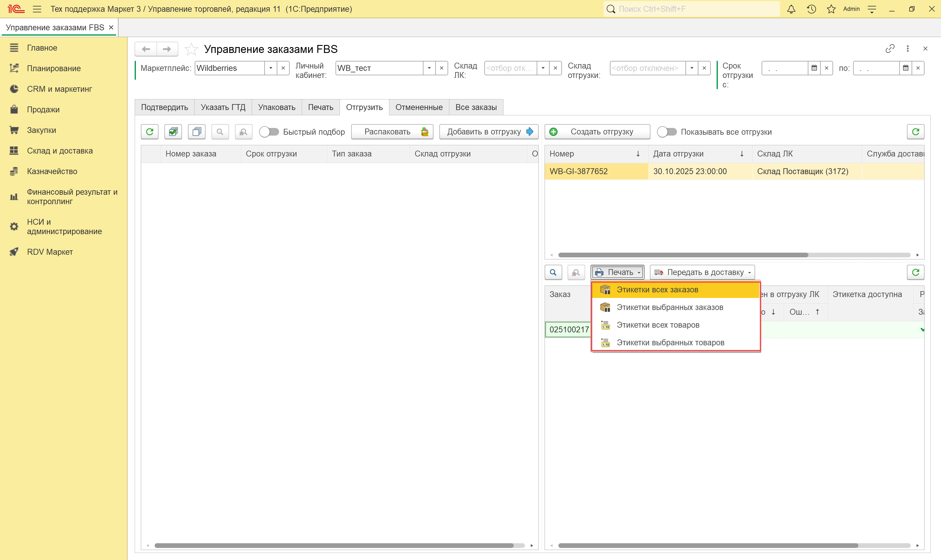Screen dimensions: 941x560
Task: Choose Этикетки всех товаров from menu
Action: 658,325
